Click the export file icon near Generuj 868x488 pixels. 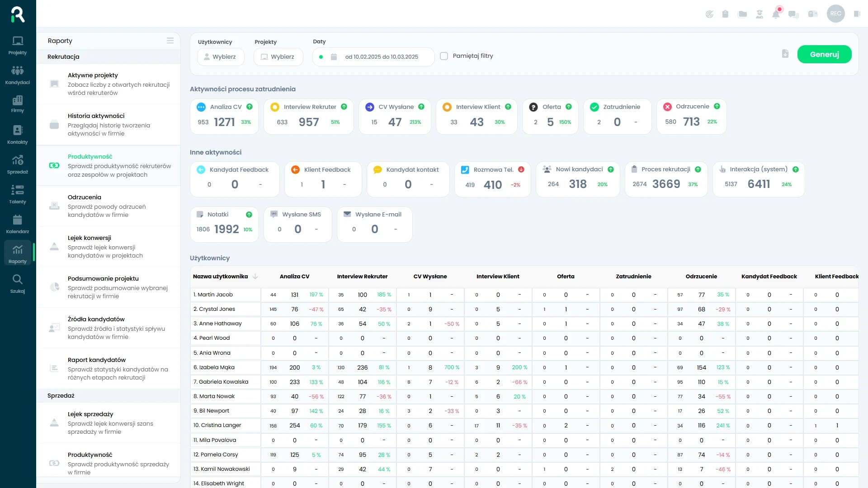[785, 54]
